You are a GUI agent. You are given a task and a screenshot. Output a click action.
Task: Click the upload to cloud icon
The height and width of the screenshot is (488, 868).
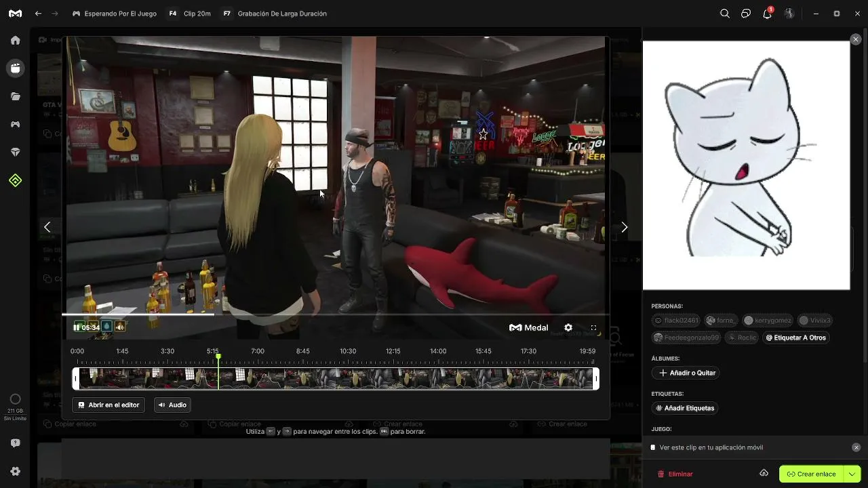(x=764, y=473)
